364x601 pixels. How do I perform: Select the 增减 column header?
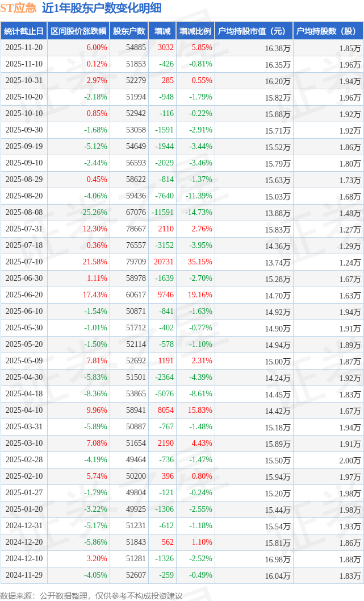point(162,31)
